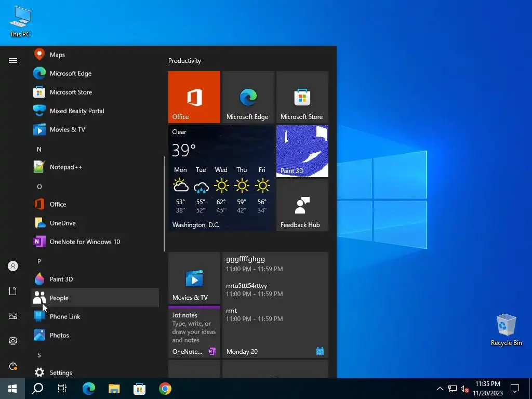Open the Paint 3D live tile
Screen dimensions: 532x399
coord(302,151)
